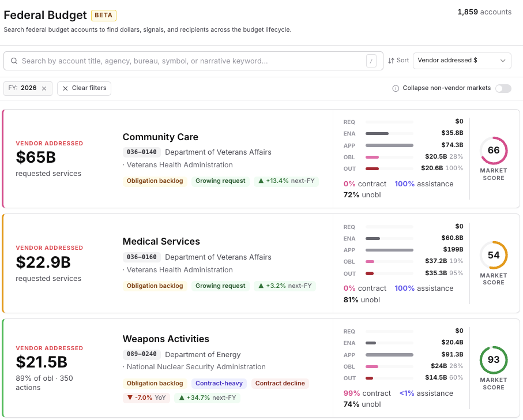This screenshot has height=420, width=523.
Task: Click the BETA badge
Action: (104, 16)
